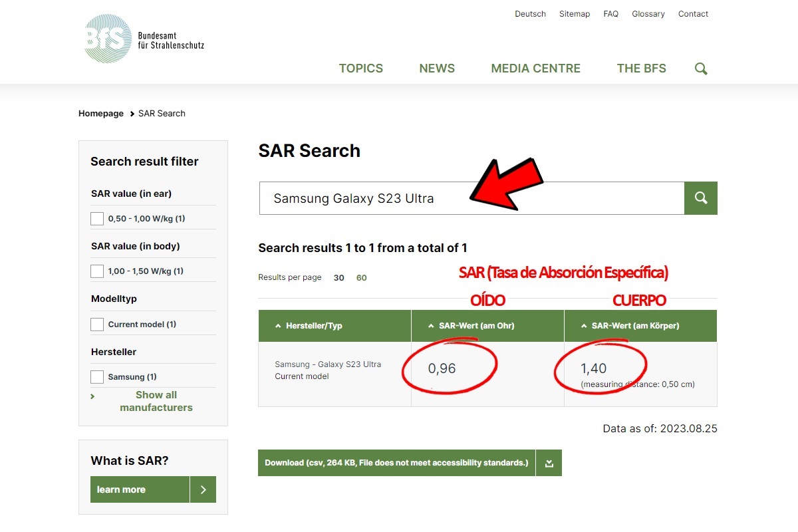The image size is (798, 532).
Task: Click the SAR Search breadcrumb text
Action: [162, 114]
